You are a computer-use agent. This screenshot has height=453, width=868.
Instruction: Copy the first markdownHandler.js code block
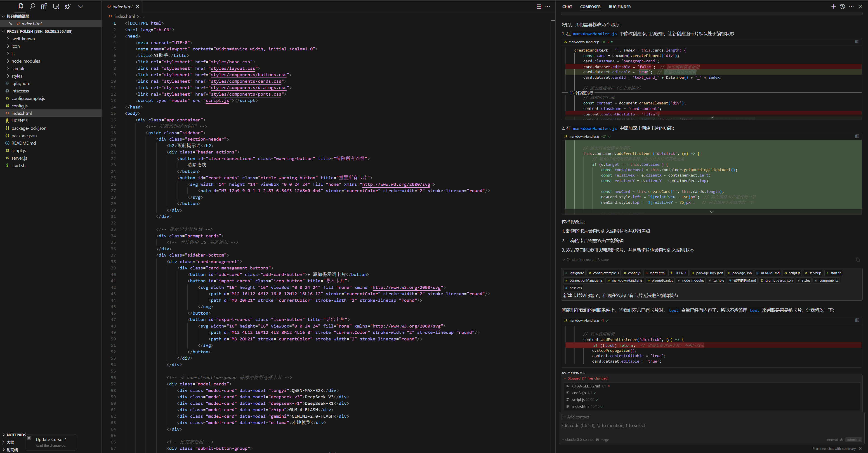click(x=857, y=42)
